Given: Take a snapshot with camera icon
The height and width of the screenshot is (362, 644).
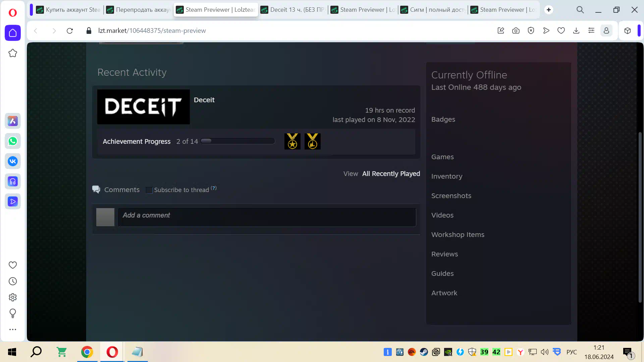Looking at the screenshot, I should tap(516, 31).
